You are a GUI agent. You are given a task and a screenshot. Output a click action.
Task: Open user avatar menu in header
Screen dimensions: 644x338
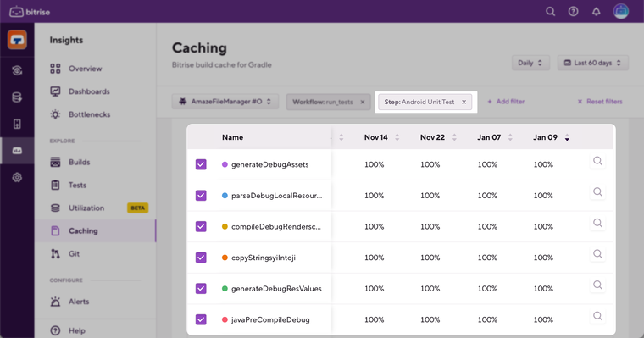coord(620,11)
